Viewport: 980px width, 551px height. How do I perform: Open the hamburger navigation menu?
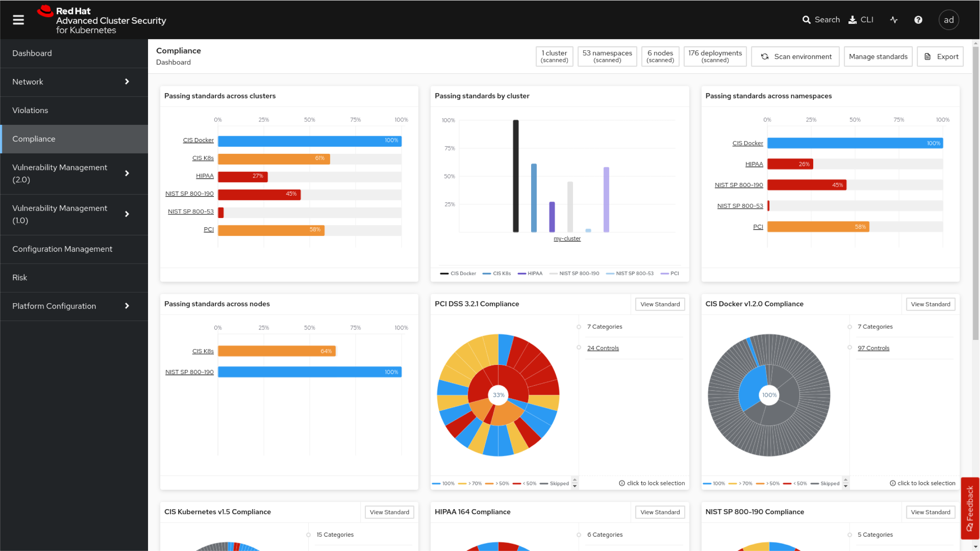pyautogui.click(x=18, y=20)
